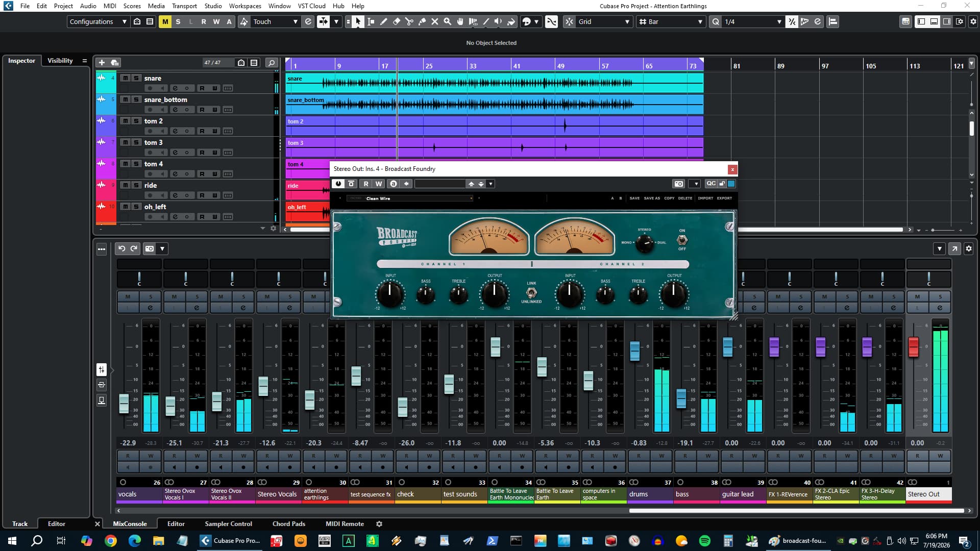980x551 pixels.
Task: Switch to the Sampler Control tab
Action: (228, 523)
